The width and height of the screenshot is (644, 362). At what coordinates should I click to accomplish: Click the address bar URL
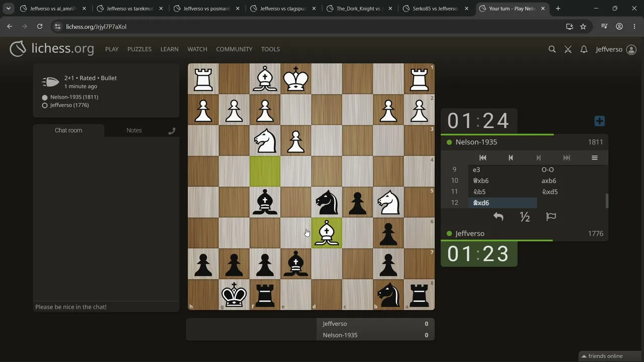pyautogui.click(x=96, y=27)
